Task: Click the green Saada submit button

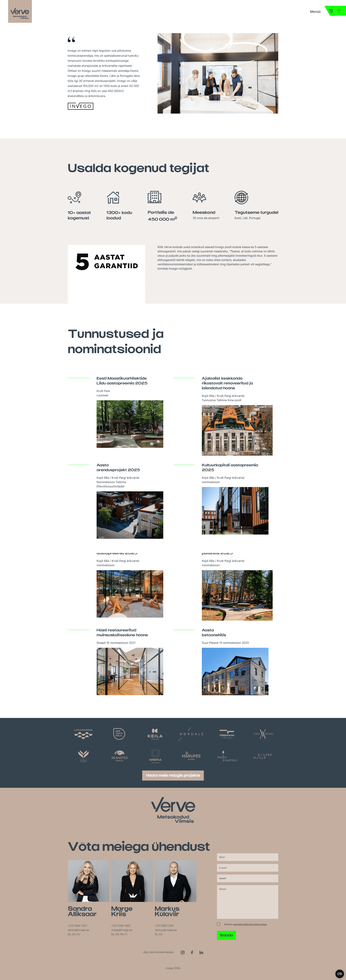Action: 226,935
